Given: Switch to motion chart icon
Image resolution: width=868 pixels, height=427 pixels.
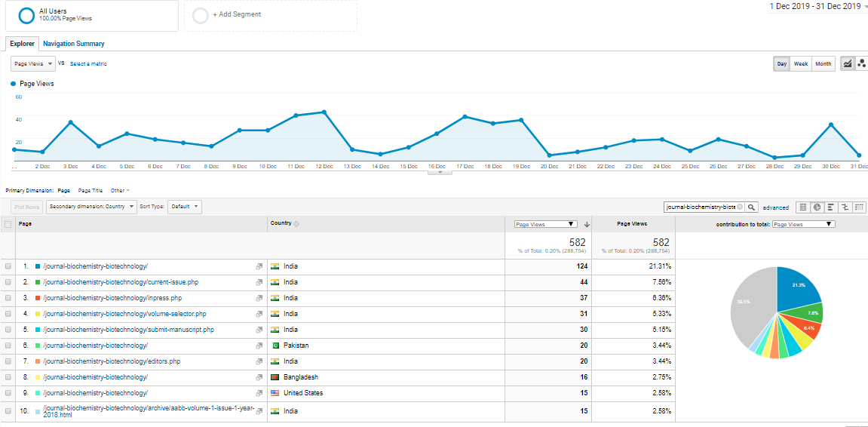Looking at the screenshot, I should pyautogui.click(x=861, y=64).
